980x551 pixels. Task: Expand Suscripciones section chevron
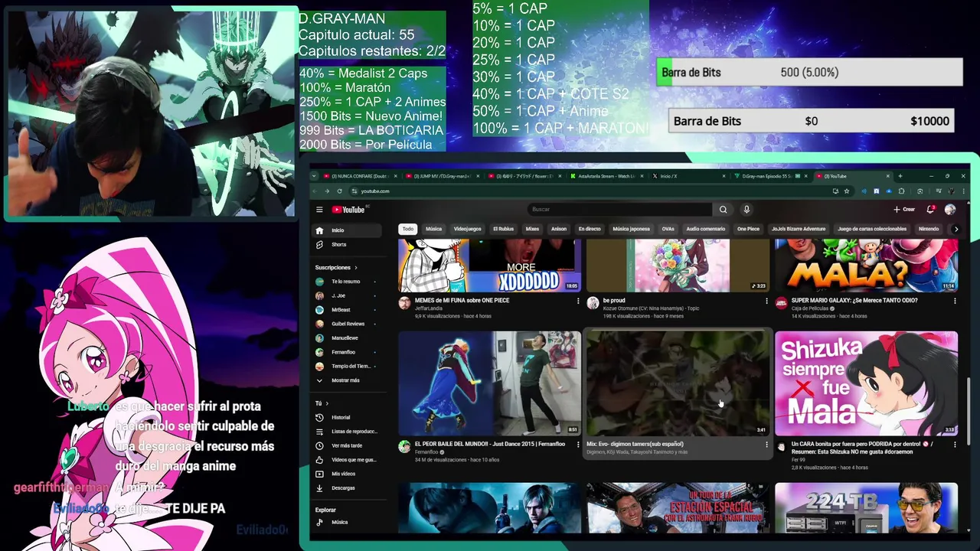(356, 268)
